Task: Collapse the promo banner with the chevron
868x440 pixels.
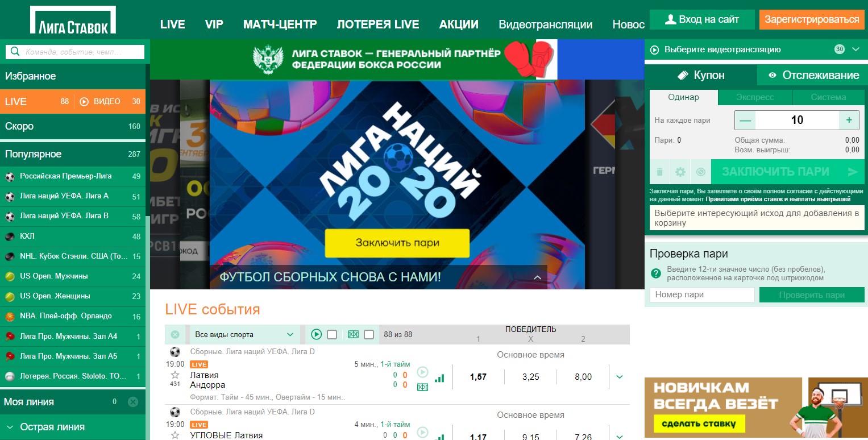Action: coord(537,277)
